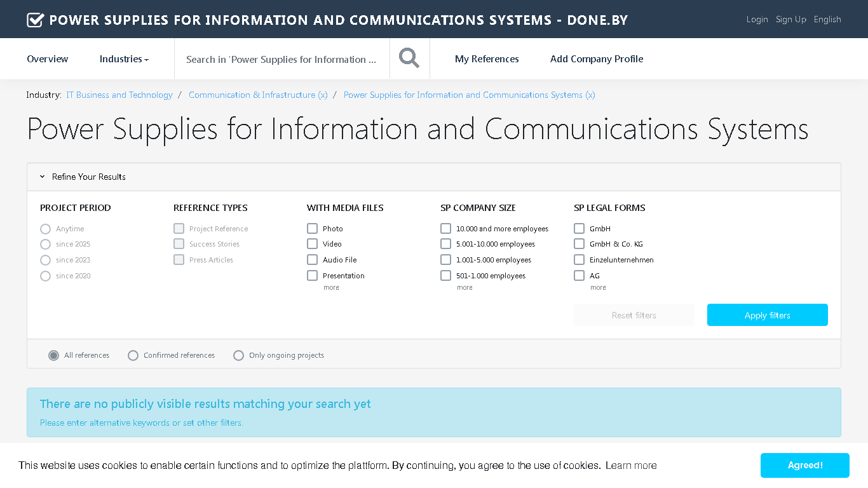
Task: Open Add Company Profile page
Action: [597, 59]
